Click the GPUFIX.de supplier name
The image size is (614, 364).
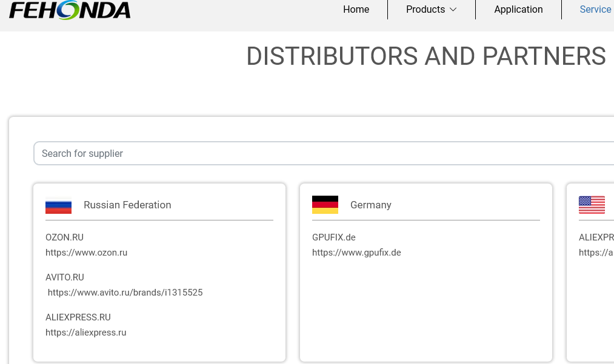coord(333,237)
